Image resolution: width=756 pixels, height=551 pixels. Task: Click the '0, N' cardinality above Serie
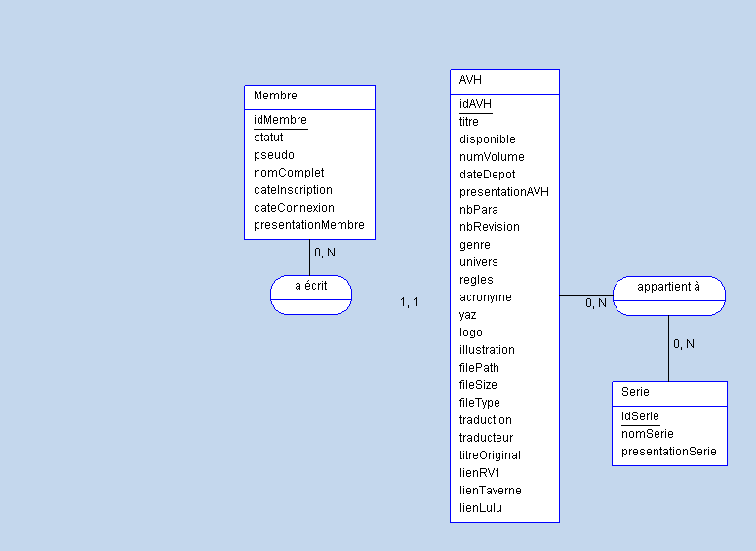coord(684,344)
